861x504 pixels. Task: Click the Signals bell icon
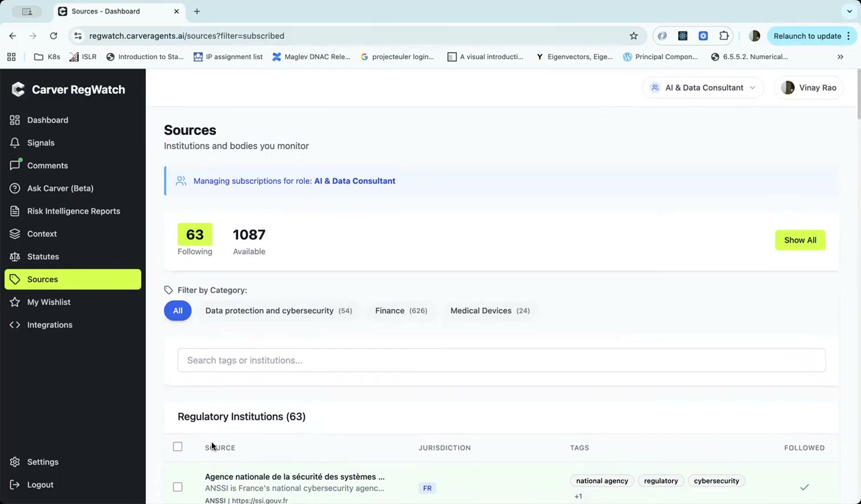(x=15, y=143)
